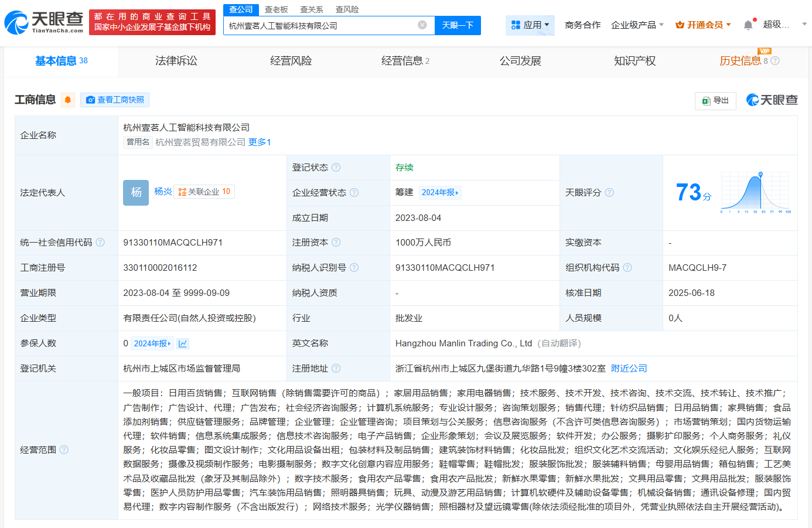Click the TianYanCha logo
This screenshot has width=812, height=528.
[44, 22]
